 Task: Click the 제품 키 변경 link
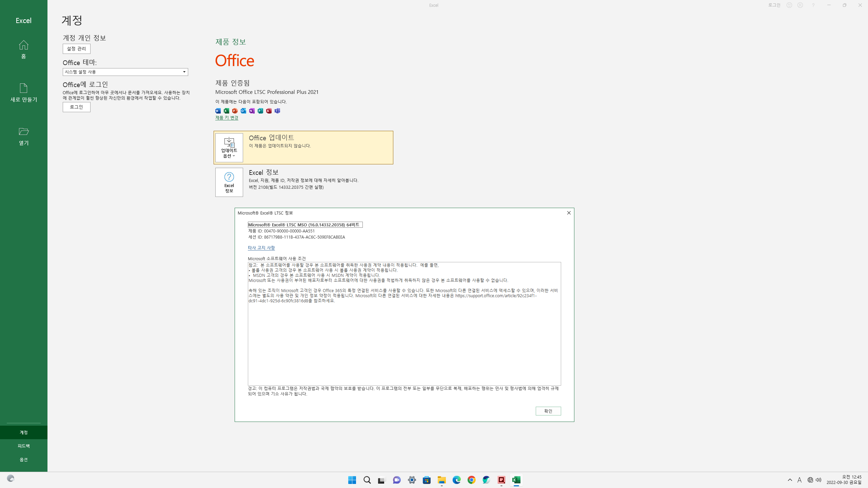point(226,118)
